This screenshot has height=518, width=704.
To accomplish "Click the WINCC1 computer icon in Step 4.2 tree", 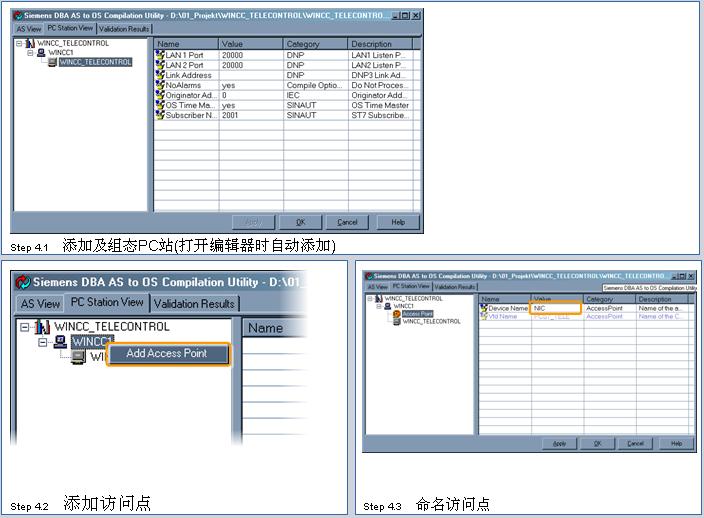I will pyautogui.click(x=60, y=342).
